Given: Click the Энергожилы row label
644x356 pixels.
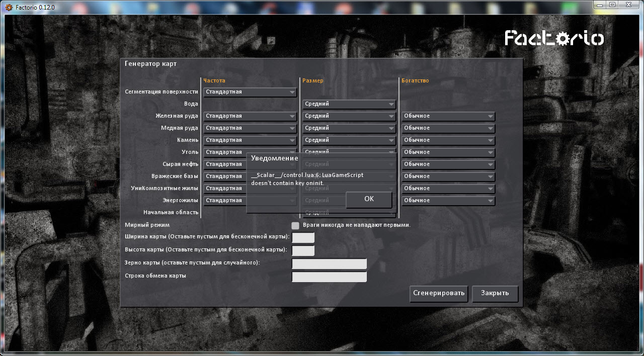Looking at the screenshot, I should 181,201.
